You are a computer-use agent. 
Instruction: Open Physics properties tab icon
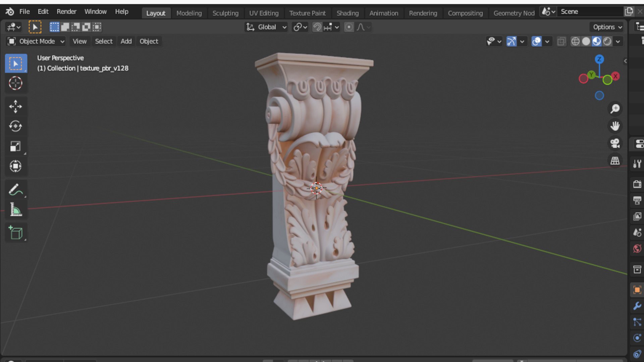pos(637,338)
